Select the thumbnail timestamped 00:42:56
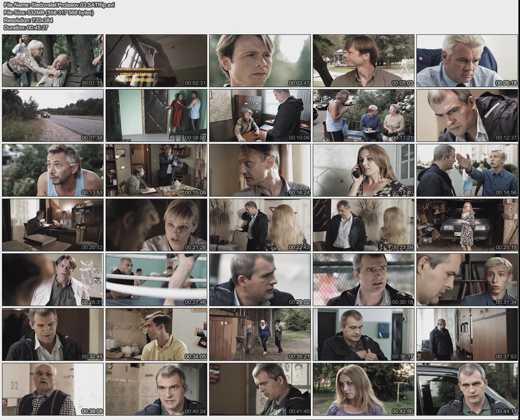 coord(364,389)
